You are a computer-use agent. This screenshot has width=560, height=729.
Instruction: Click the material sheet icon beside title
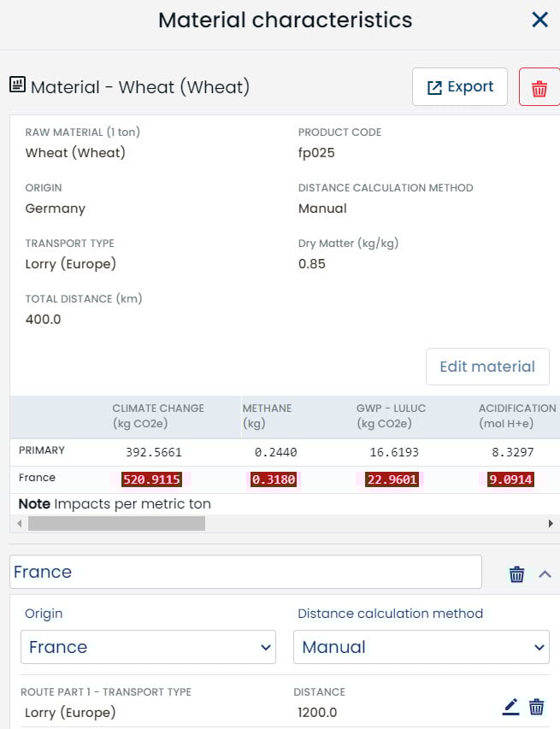pyautogui.click(x=17, y=85)
